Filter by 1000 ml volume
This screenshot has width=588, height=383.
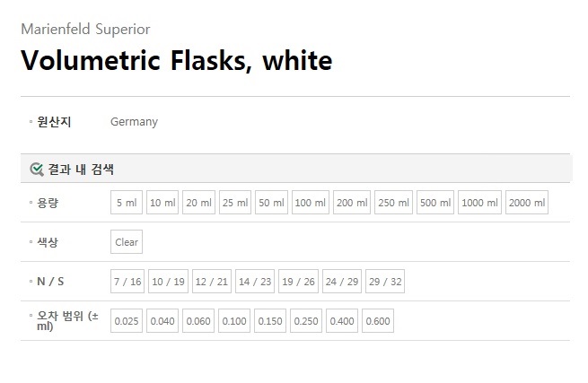click(x=479, y=203)
